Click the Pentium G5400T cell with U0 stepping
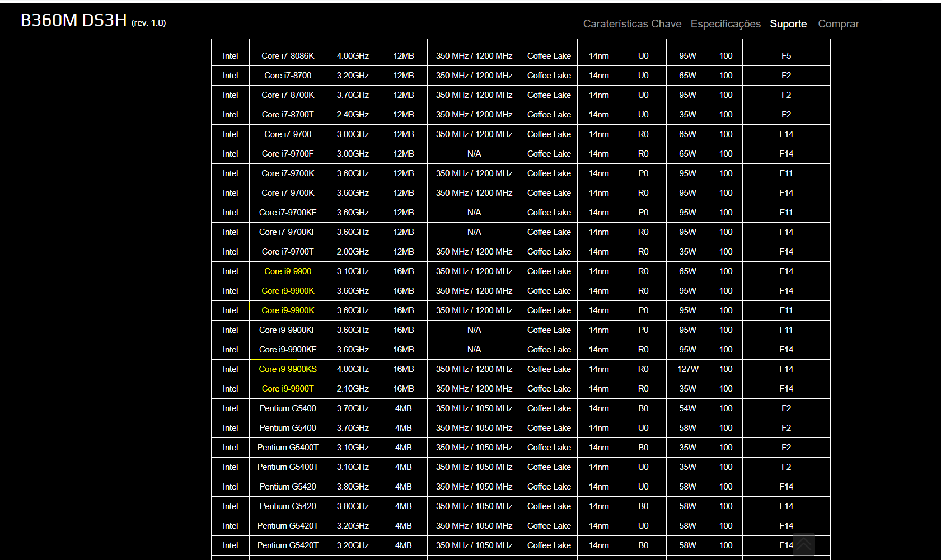 [288, 467]
